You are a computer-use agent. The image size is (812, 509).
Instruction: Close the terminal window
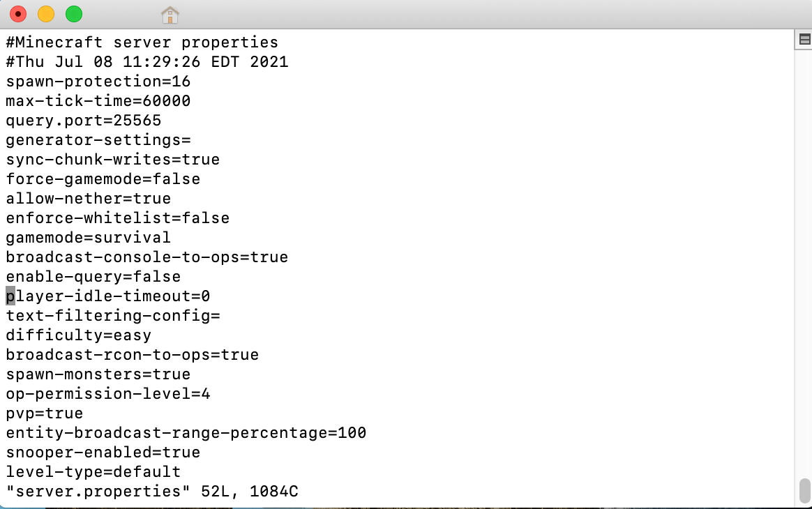[x=18, y=14]
